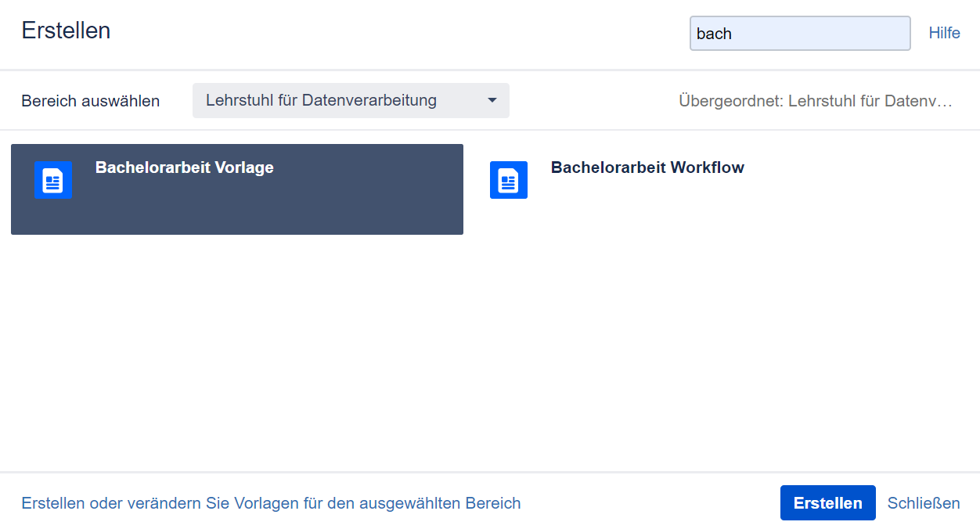Click the footer bar between link and Erstellen button

click(650, 503)
